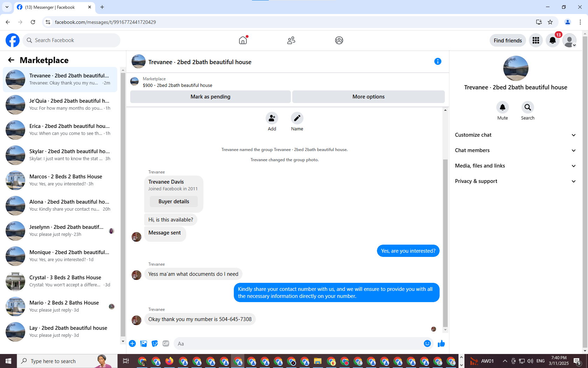Click the Add people icon in chat
The width and height of the screenshot is (588, 368).
272,118
